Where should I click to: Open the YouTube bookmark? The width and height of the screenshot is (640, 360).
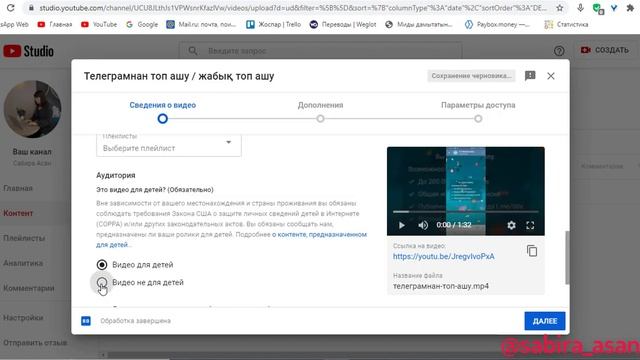point(99,24)
